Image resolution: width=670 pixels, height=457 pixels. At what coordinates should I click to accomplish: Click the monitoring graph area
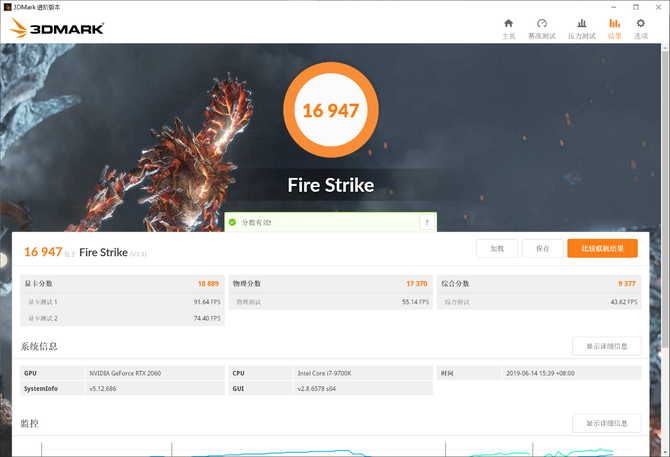coord(329,449)
